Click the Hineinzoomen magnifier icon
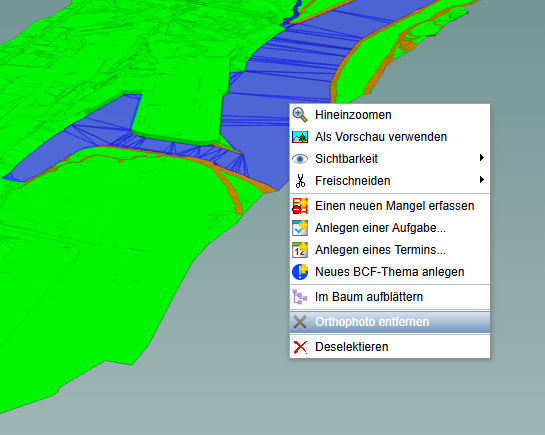545x435 pixels. point(300,115)
